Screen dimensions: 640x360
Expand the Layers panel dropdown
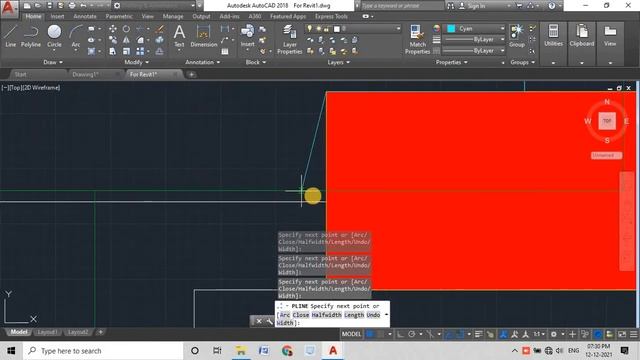339,62
